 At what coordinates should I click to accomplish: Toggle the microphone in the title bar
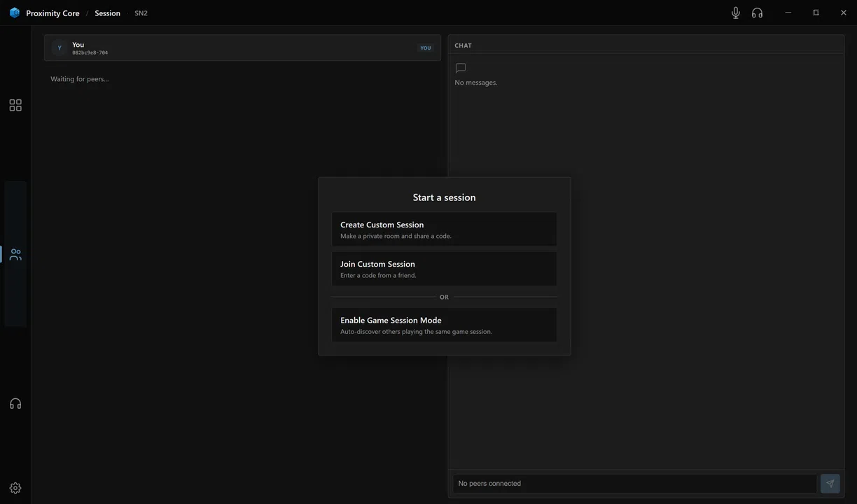(x=736, y=13)
